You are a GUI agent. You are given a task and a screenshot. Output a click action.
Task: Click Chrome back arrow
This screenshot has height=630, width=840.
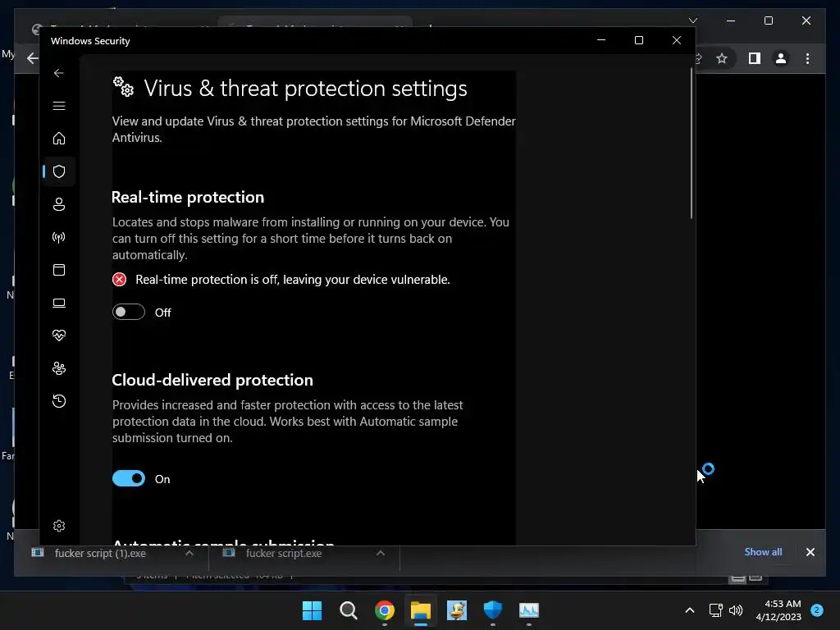tap(33, 58)
